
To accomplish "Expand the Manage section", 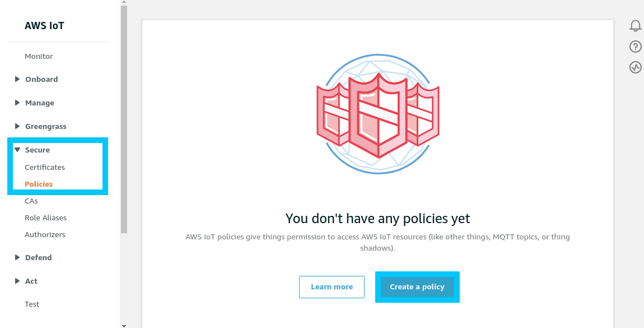I will pos(39,103).
